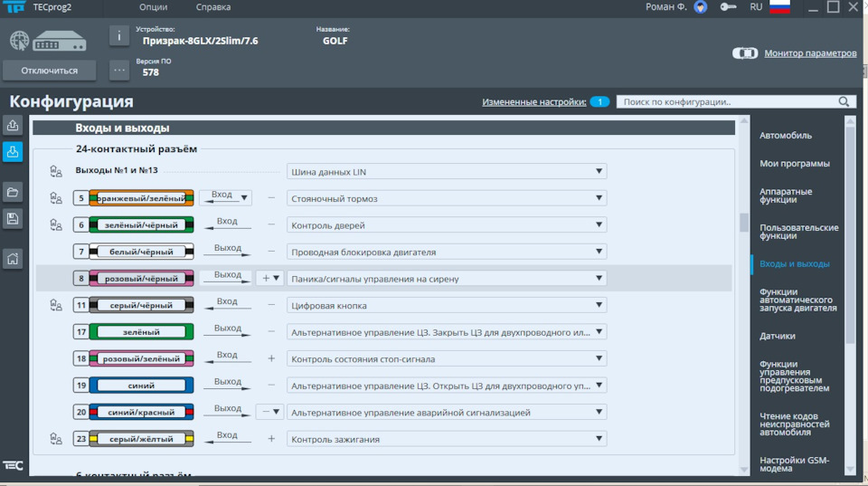The image size is (868, 486).
Task: Click the save floppy disk icon
Action: [x=13, y=218]
